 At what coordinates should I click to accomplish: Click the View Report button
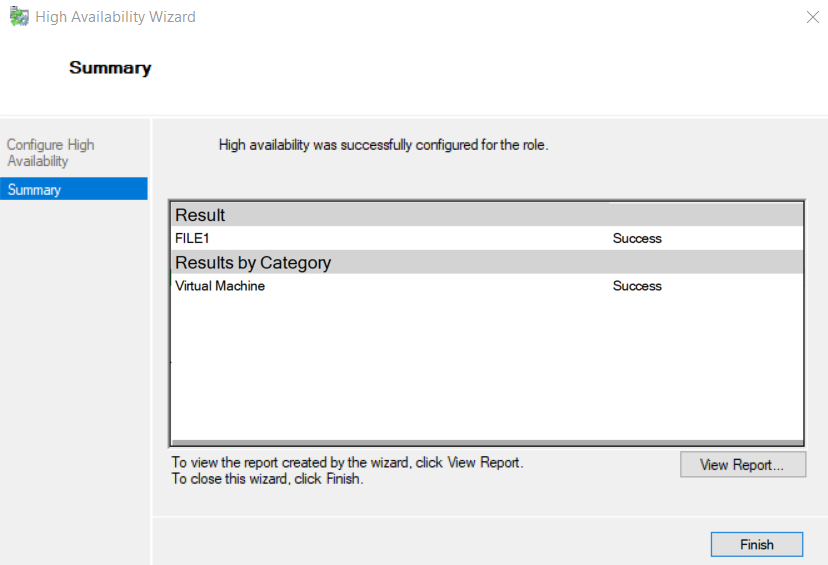click(x=742, y=465)
